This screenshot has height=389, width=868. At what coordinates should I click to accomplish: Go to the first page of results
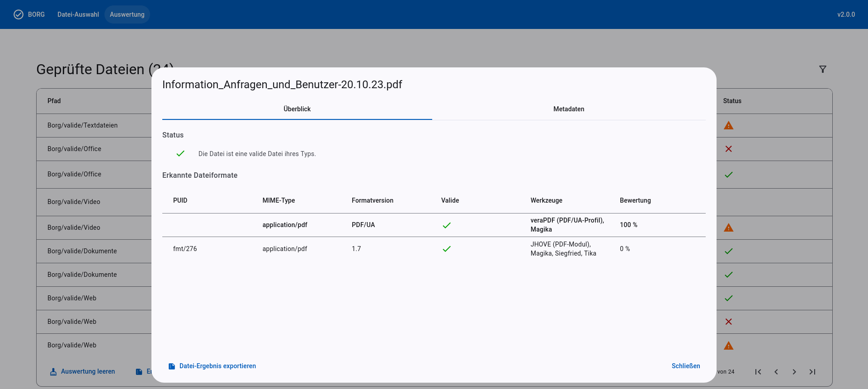click(x=758, y=372)
